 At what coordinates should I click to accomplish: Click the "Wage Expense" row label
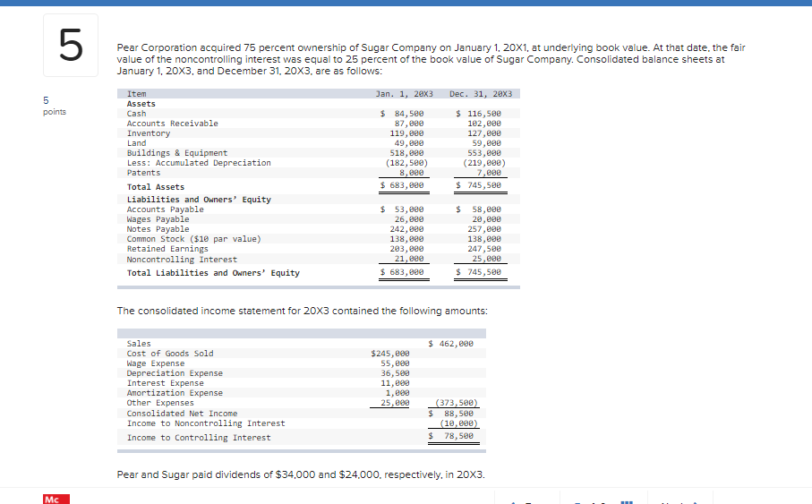click(156, 363)
